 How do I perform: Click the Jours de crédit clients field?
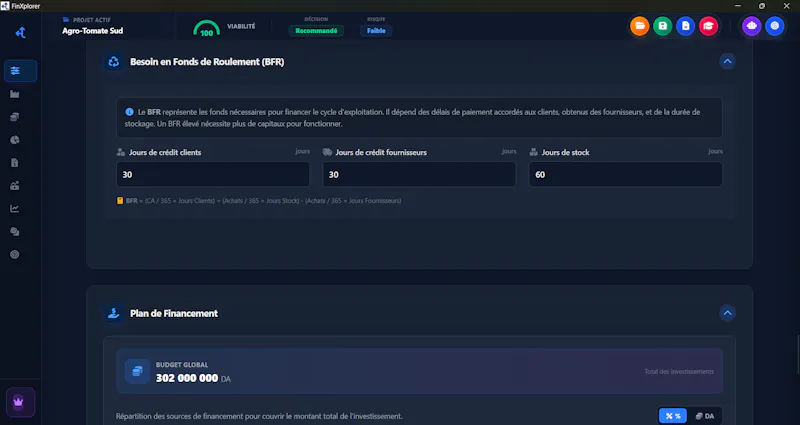click(x=213, y=174)
